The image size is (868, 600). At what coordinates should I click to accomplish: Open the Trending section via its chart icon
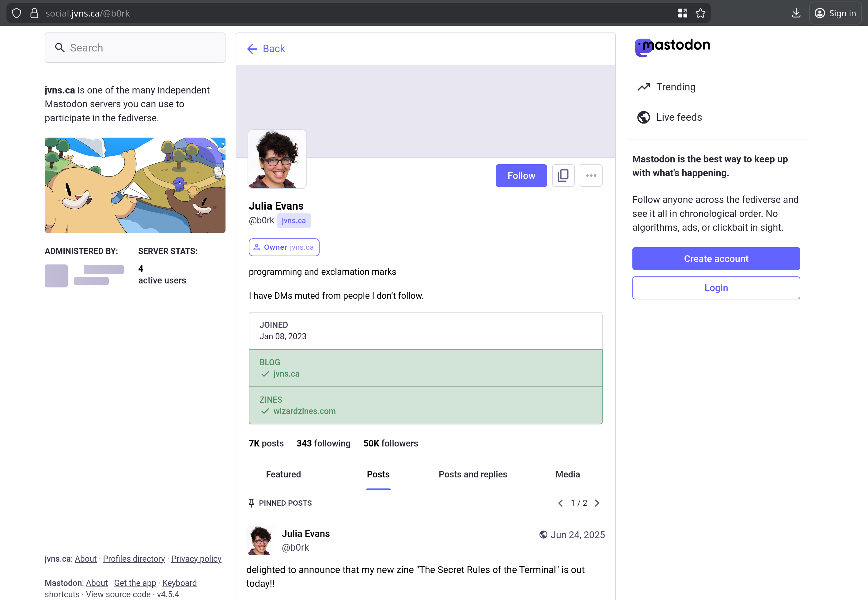point(643,86)
